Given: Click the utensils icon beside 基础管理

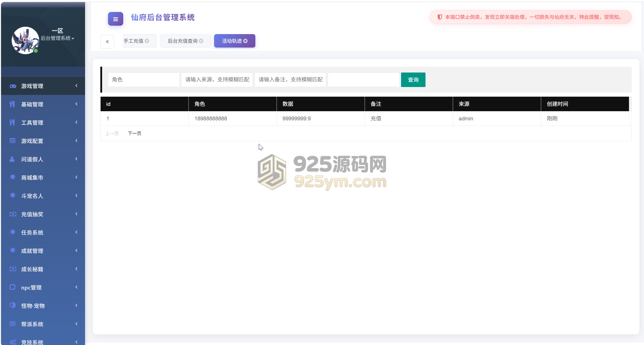Looking at the screenshot, I should click(12, 104).
